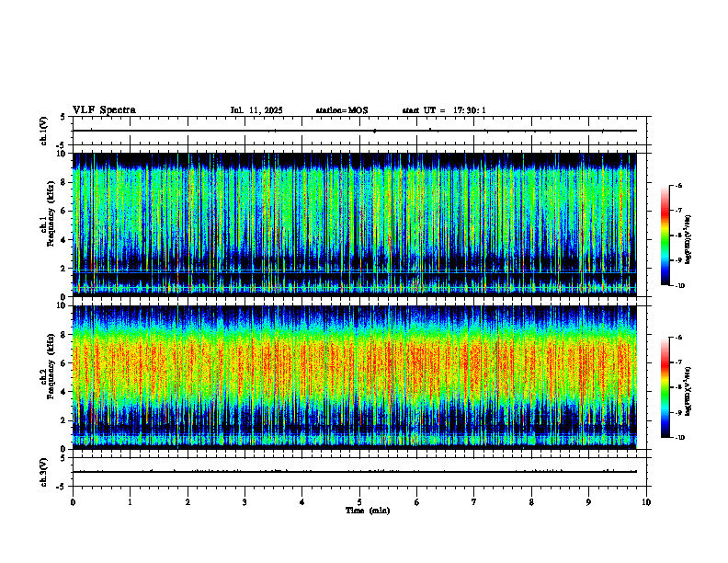Click the 'ch.3(V)' axis label of the bottom waveform
Viewport: 728px width, 563px height.
tap(44, 472)
